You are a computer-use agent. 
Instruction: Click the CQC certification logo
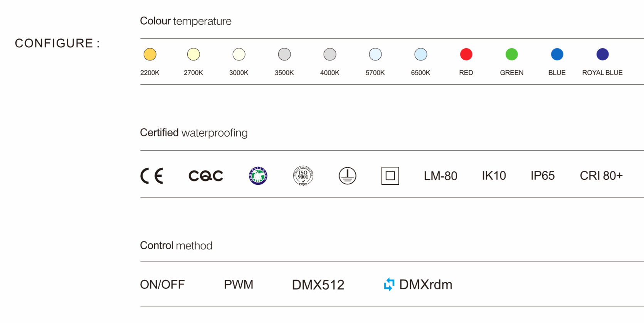pos(206,176)
